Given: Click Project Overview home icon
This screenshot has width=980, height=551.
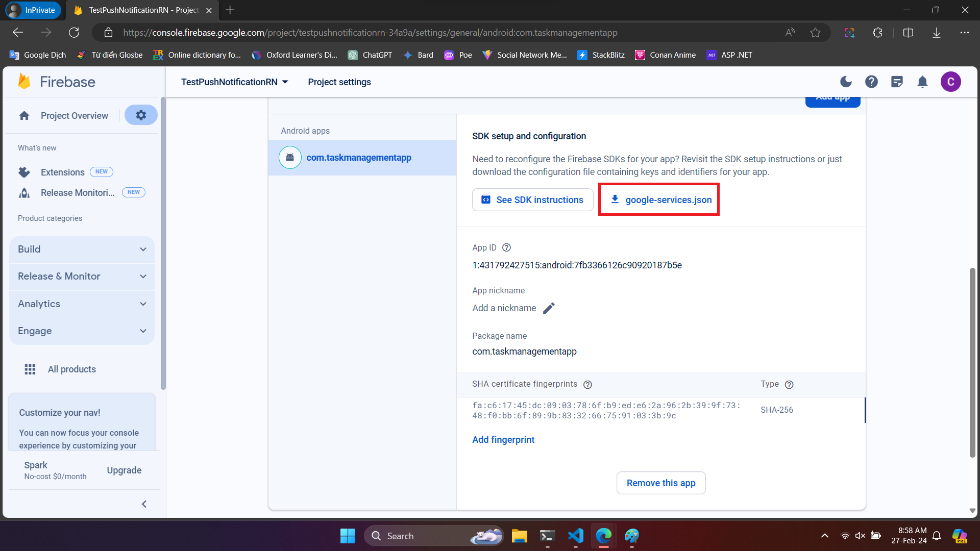Looking at the screenshot, I should tap(24, 116).
